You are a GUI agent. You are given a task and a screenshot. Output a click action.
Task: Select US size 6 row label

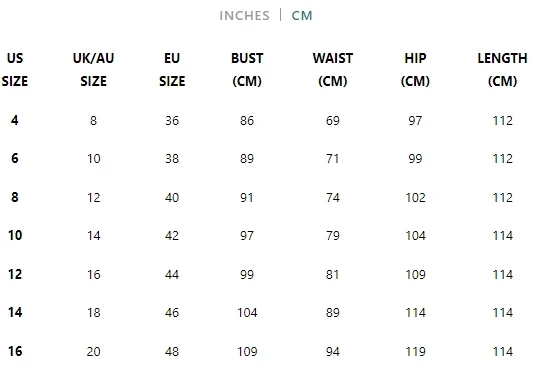[x=15, y=158]
